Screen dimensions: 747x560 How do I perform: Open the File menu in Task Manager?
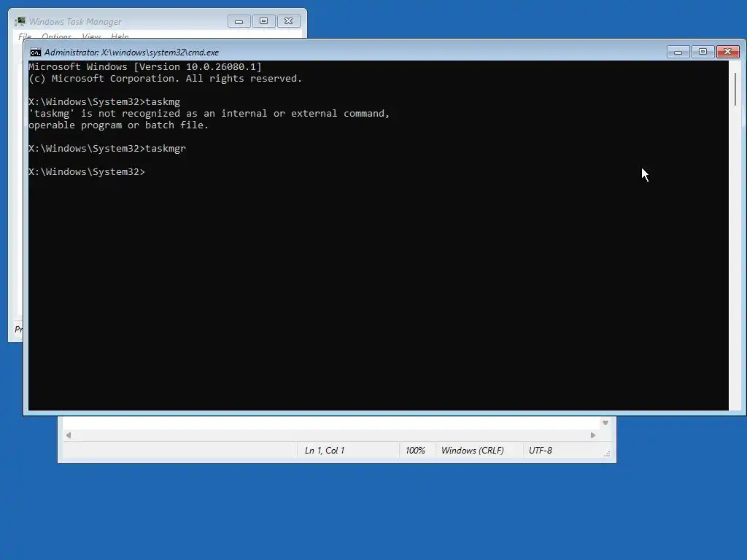[25, 36]
